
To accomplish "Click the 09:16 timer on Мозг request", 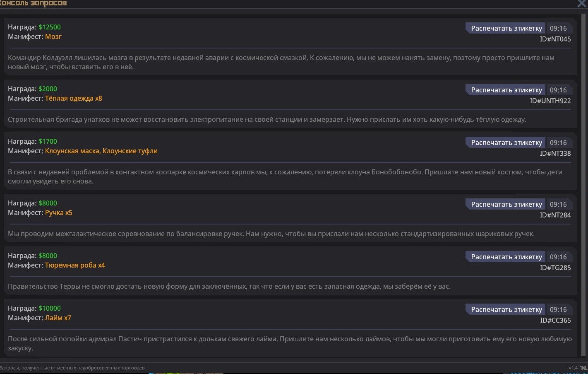I will (x=558, y=28).
